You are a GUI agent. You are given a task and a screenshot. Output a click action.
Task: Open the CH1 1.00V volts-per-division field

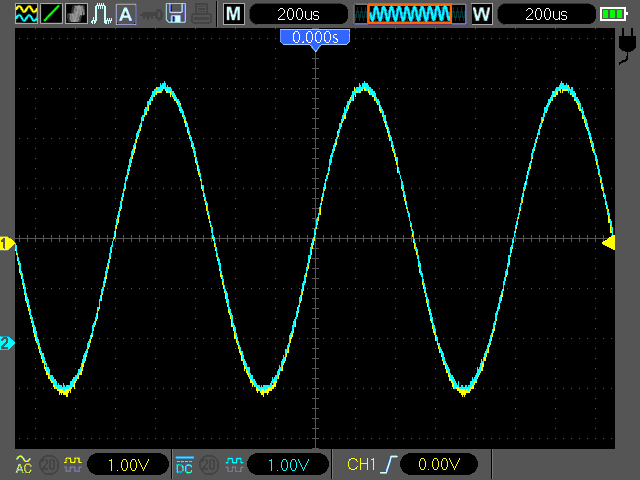point(128,464)
